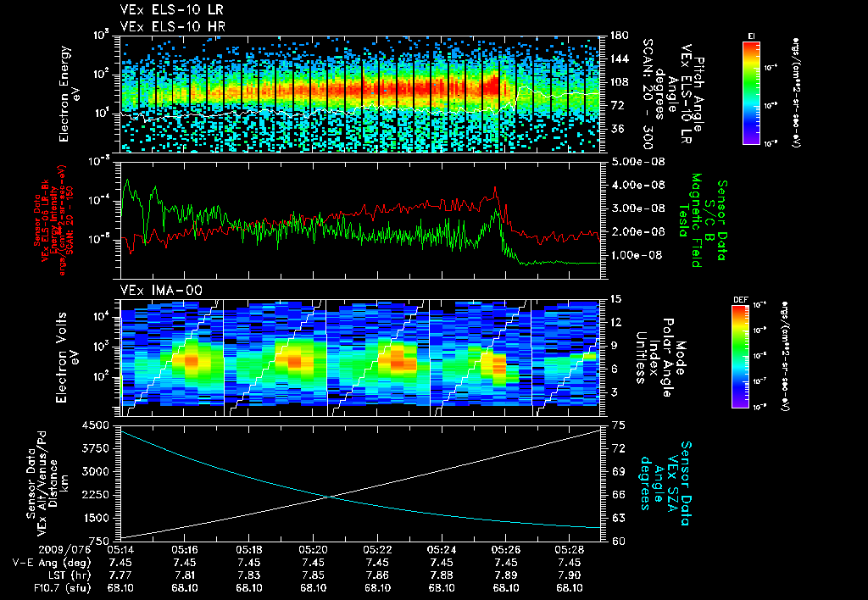Viewport: 868px width, 600px height.
Task: Click the 5.00e-08 magnetic field tick
Action: pyautogui.click(x=637, y=162)
